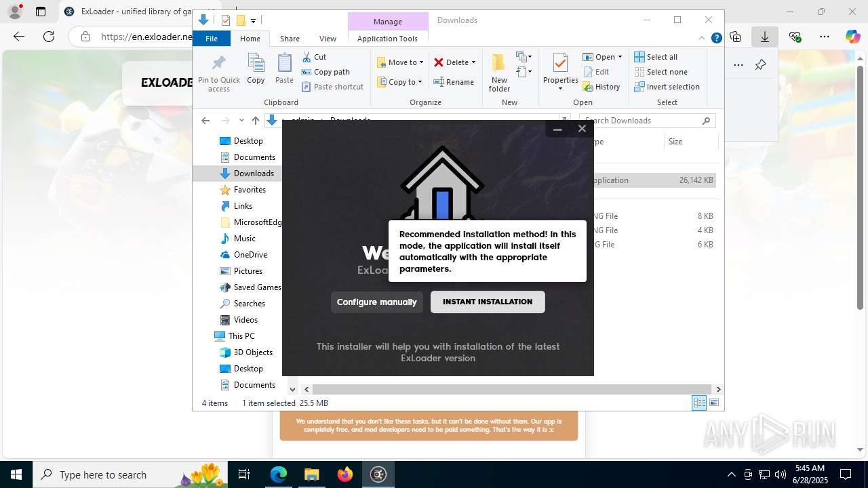The height and width of the screenshot is (488, 868).
Task: Switch to the View ribbon tab
Action: pyautogui.click(x=328, y=39)
